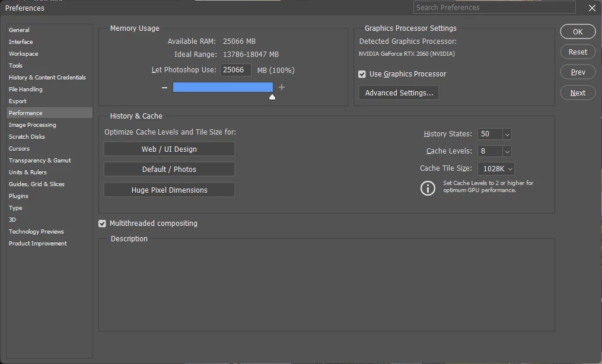Toggle Multithreaded compositing checkbox

(x=102, y=223)
